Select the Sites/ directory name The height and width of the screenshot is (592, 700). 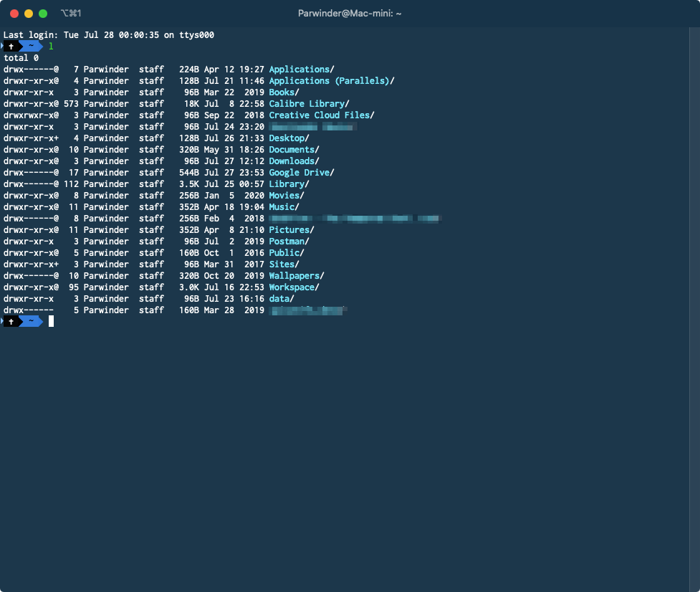[x=284, y=264]
